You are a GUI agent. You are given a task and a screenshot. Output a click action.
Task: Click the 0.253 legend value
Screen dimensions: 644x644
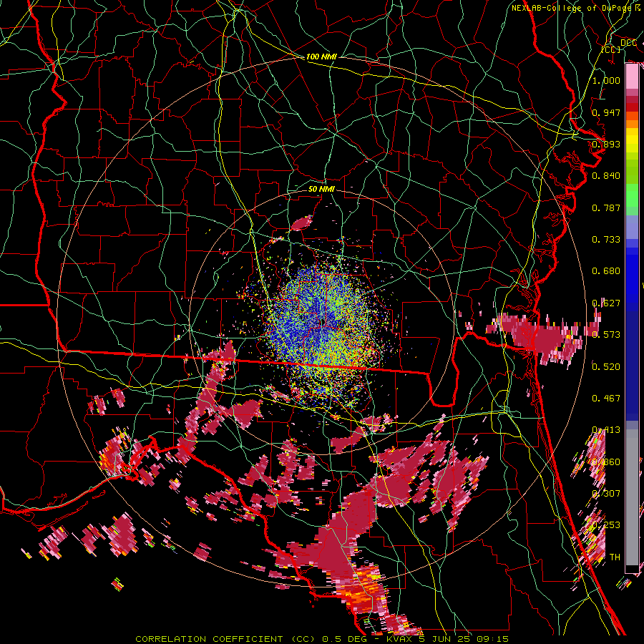point(606,525)
